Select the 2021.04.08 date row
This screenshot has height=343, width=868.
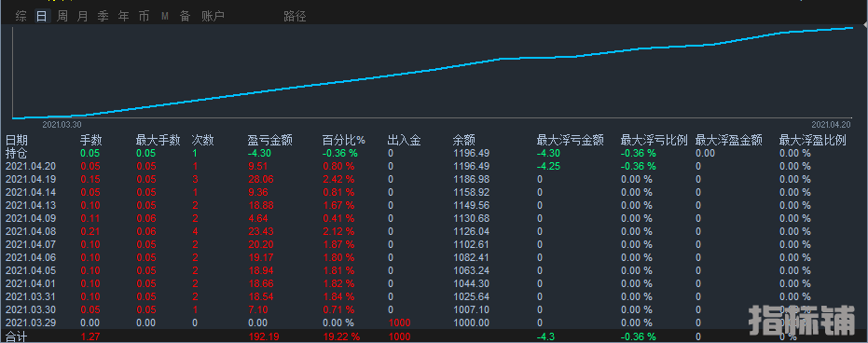[x=434, y=231]
